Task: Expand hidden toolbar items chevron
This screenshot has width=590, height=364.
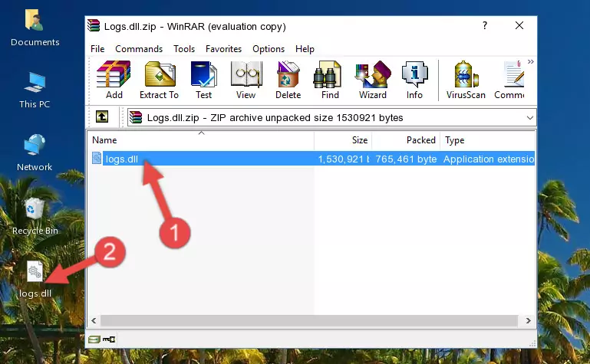Action: [531, 62]
